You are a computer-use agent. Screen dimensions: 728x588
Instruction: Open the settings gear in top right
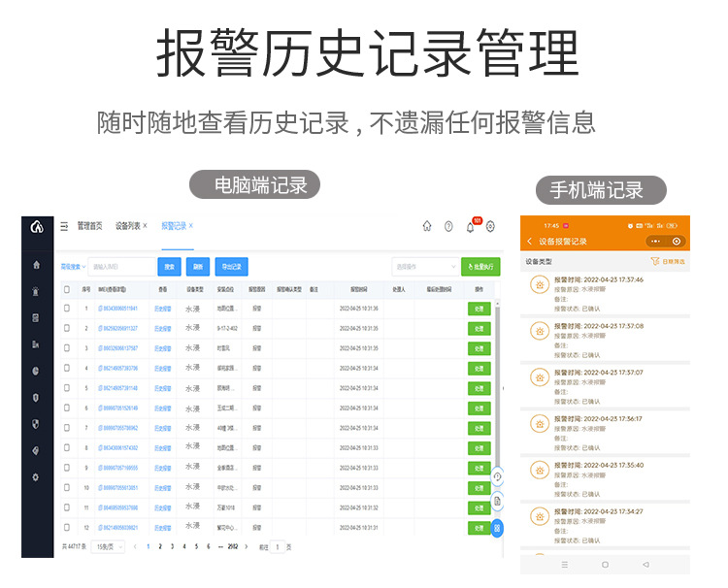(x=491, y=226)
